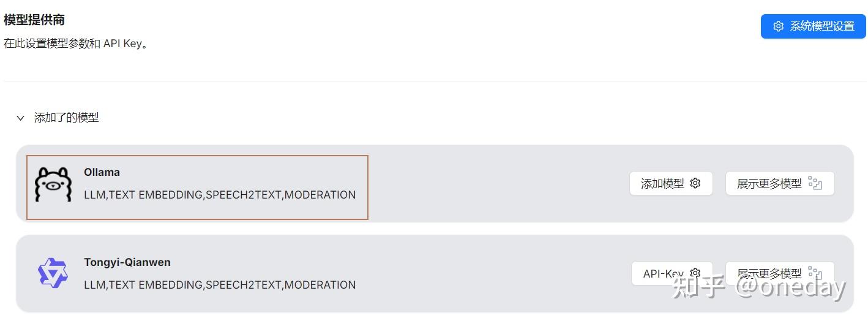The width and height of the screenshot is (868, 326).
Task: Click the Ollama llama logo icon
Action: click(53, 184)
